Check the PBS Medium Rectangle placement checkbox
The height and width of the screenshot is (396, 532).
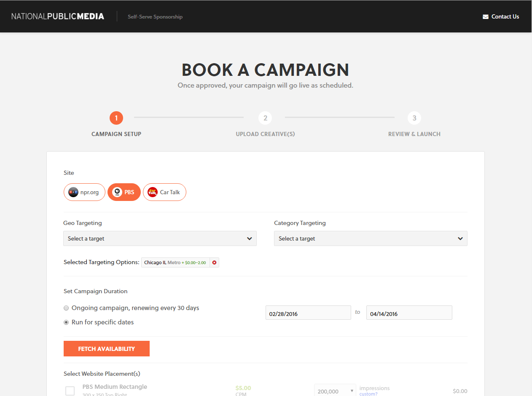(x=70, y=391)
